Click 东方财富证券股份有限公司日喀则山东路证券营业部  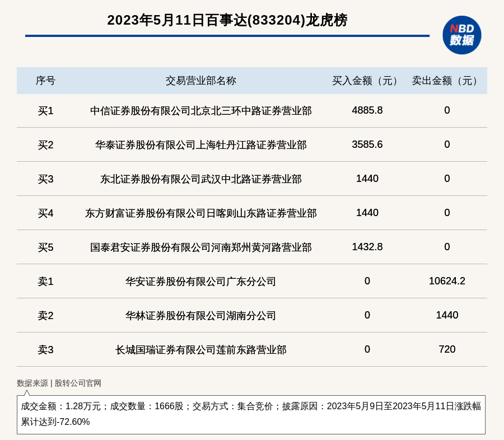click(201, 213)
